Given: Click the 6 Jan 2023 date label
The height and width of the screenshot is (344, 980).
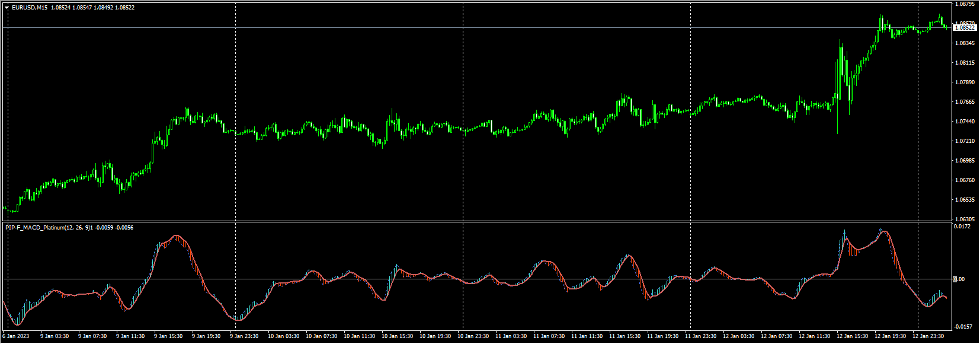Looking at the screenshot, I should (16, 336).
